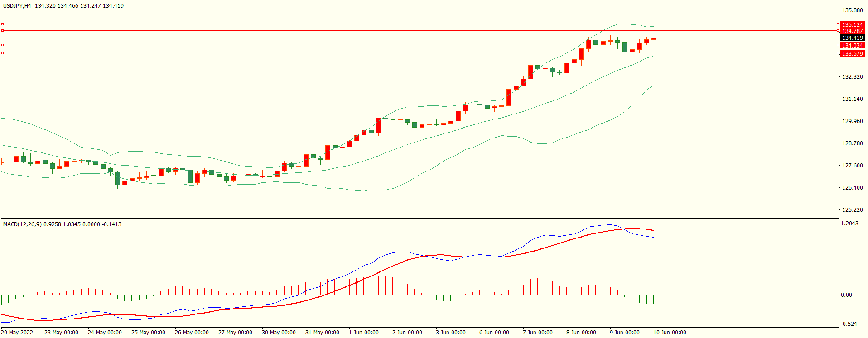This screenshot has height=338, width=868.
Task: Click the MACD scale value 0.00
Action: [x=847, y=295]
